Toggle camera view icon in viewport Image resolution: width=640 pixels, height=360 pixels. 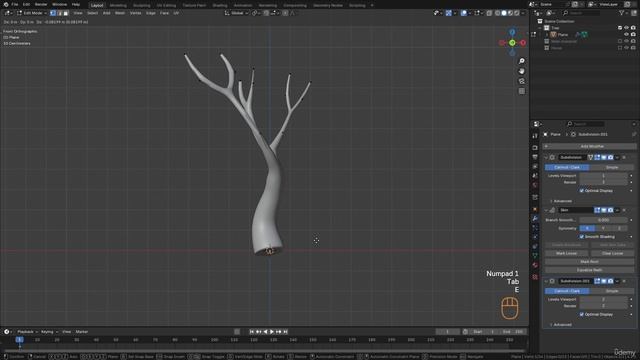click(x=522, y=81)
